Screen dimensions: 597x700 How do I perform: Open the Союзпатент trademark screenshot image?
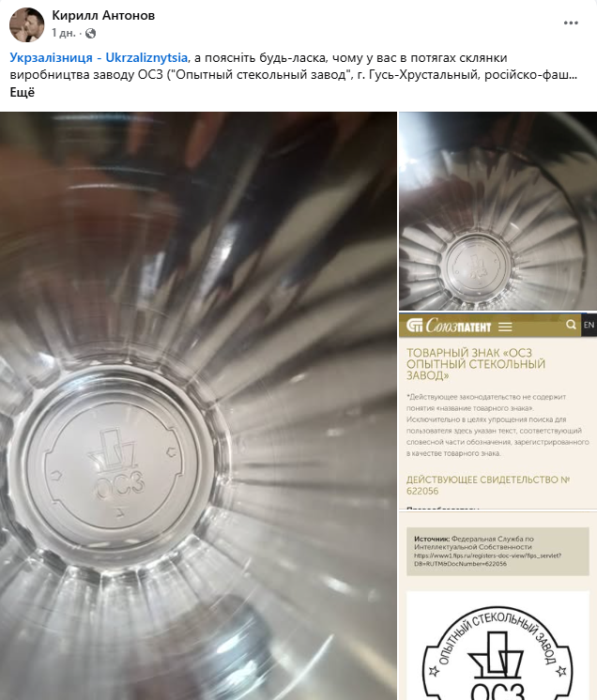[497, 507]
